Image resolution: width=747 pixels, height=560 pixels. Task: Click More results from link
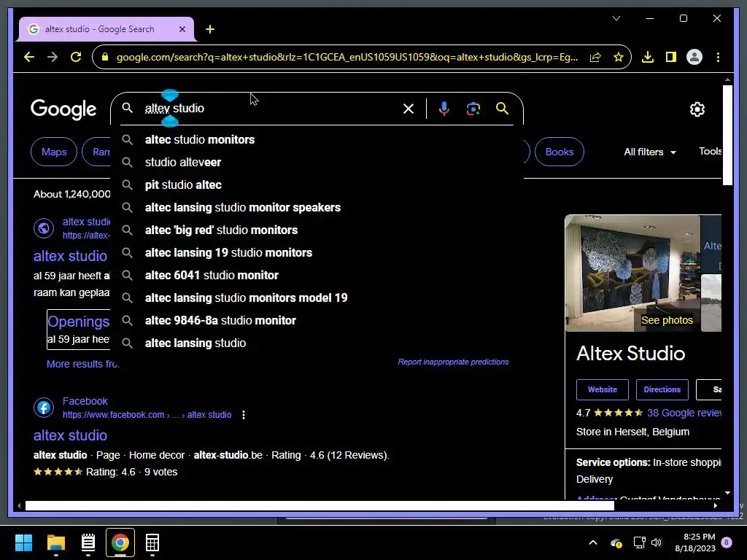click(83, 364)
